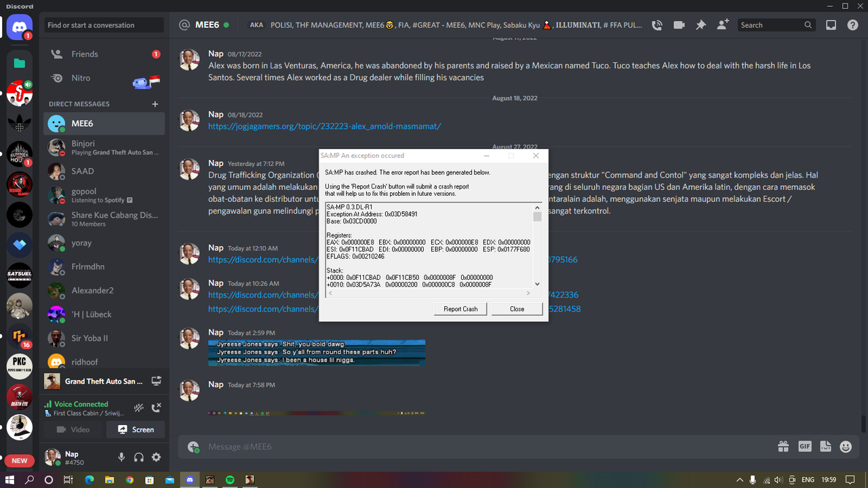The image size is (868, 488).
Task: Start a voice call with MEE6
Action: click(x=656, y=25)
